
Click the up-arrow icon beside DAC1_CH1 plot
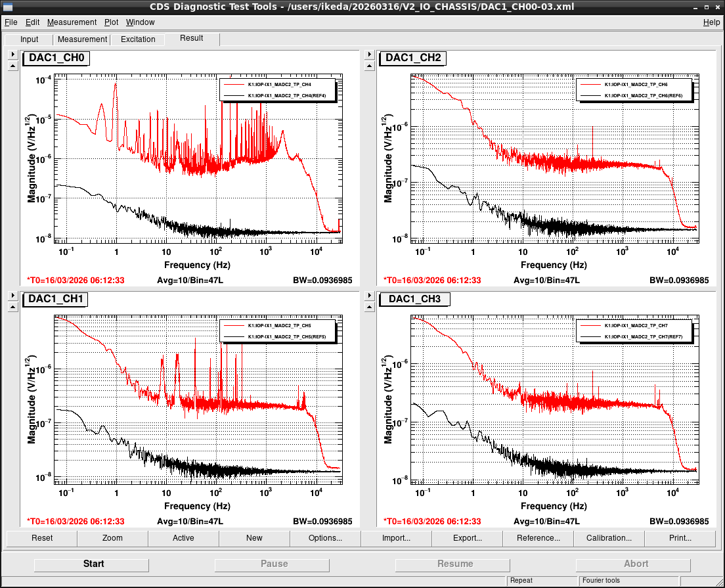(x=13, y=307)
